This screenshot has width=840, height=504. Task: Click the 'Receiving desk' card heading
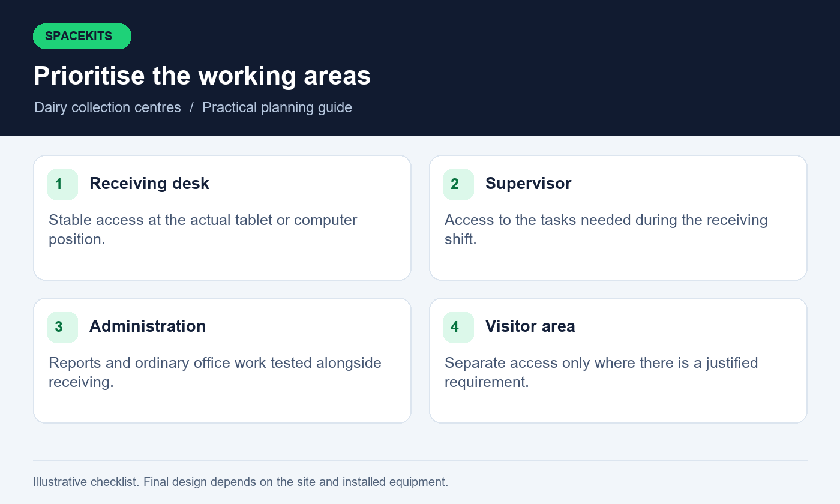149,184
